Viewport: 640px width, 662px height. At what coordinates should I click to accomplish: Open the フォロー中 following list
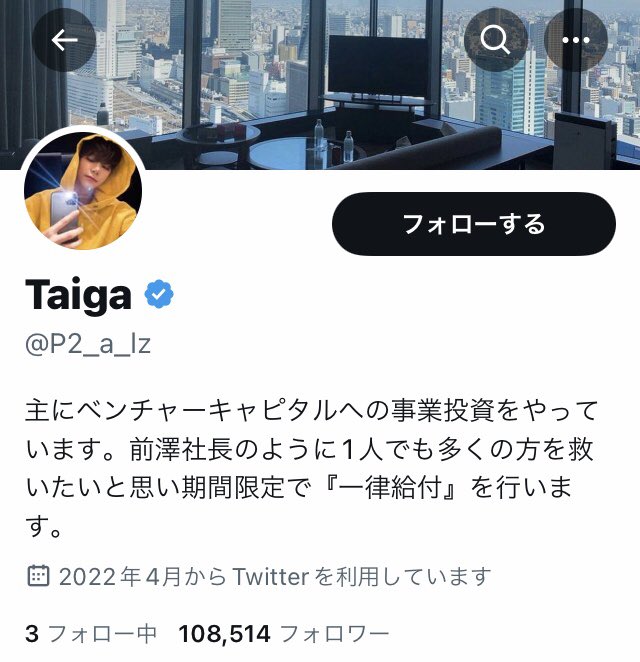103,634
